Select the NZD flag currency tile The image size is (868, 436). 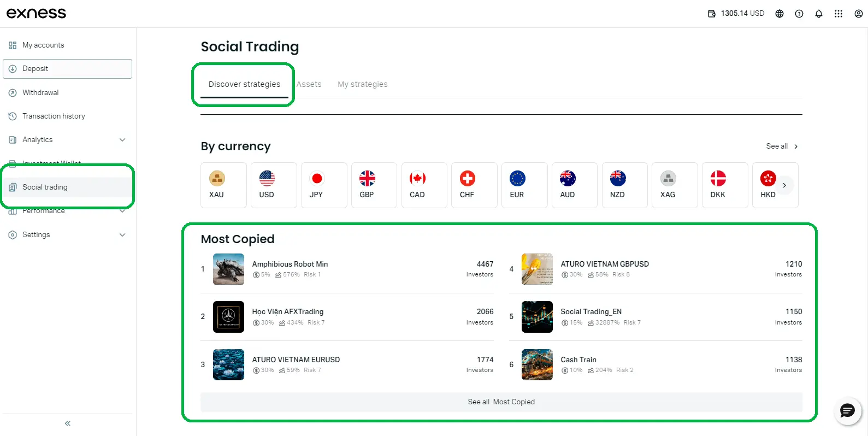pyautogui.click(x=625, y=185)
